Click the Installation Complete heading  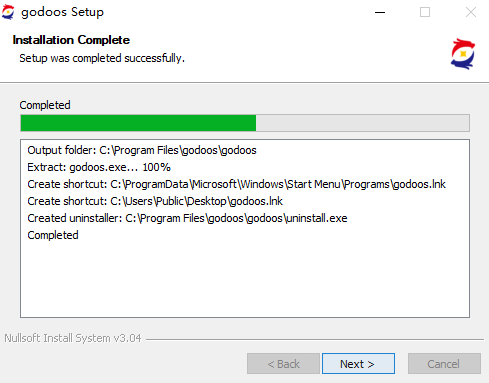pos(71,40)
